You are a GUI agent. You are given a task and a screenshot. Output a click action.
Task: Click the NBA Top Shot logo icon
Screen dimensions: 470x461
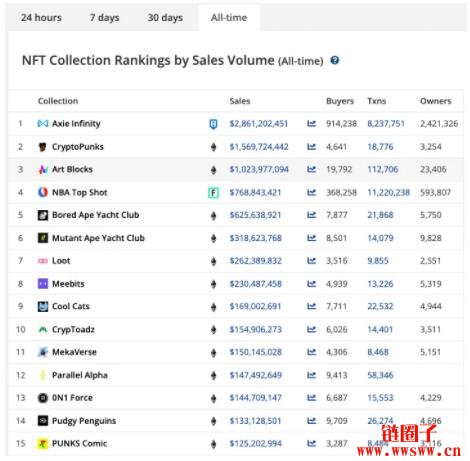(x=43, y=192)
